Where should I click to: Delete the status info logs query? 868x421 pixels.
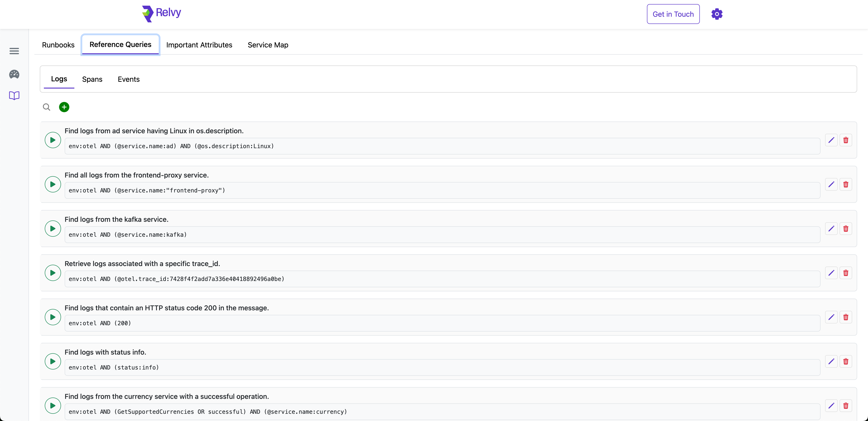pyautogui.click(x=846, y=361)
